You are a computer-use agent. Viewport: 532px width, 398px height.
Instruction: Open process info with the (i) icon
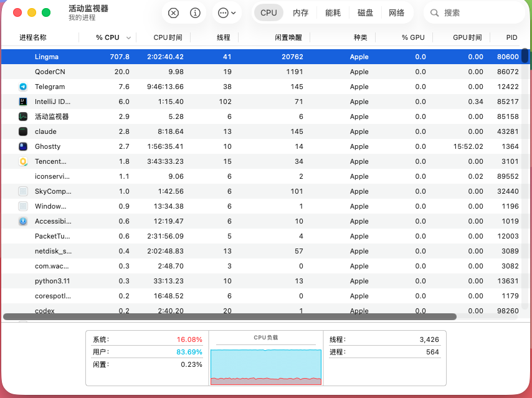(195, 13)
